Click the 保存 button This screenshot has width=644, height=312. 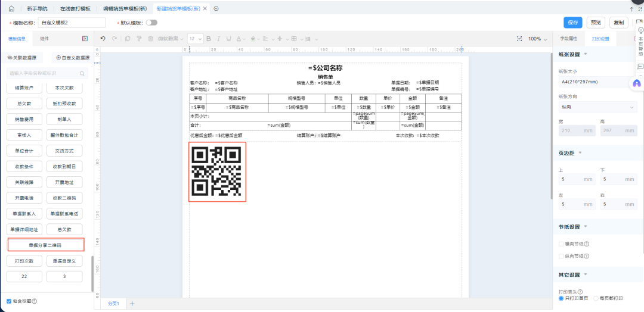[573, 23]
